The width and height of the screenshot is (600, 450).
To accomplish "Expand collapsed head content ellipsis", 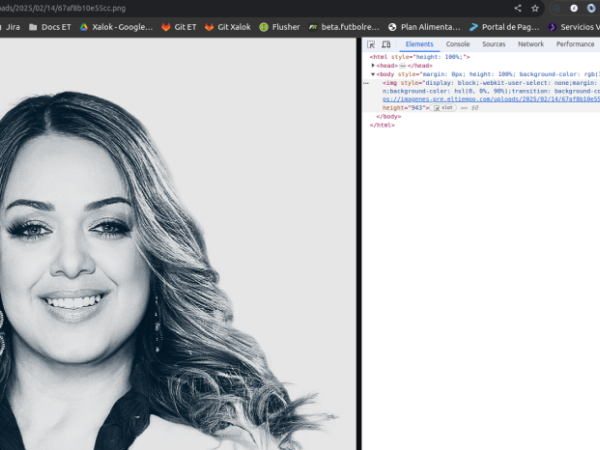I will click(x=402, y=66).
